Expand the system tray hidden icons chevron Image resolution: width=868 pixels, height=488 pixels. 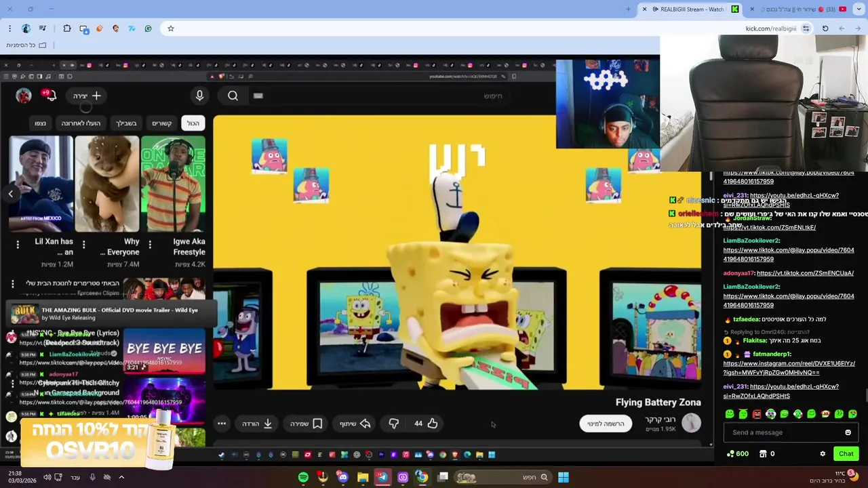coord(121,477)
